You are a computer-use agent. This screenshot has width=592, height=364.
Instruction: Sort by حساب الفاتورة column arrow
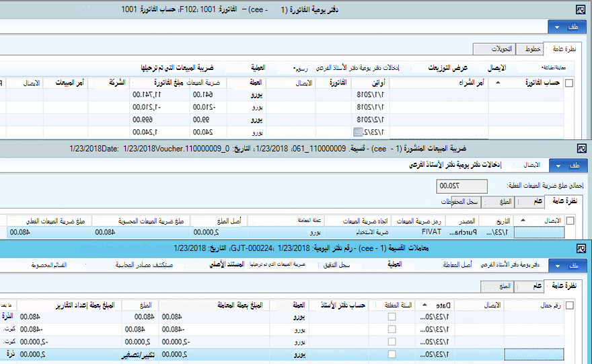pyautogui.click(x=498, y=82)
